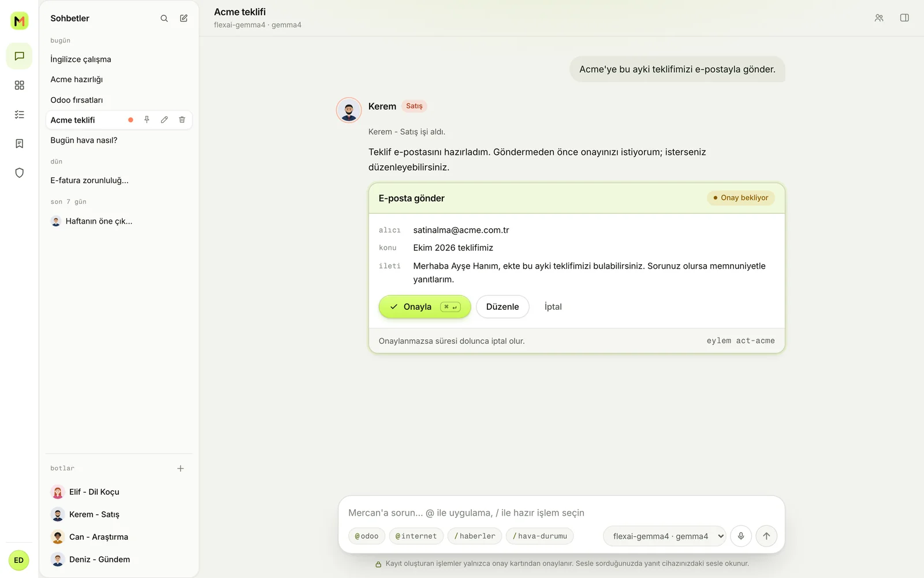Send the message with the arrow-up button

[766, 536]
